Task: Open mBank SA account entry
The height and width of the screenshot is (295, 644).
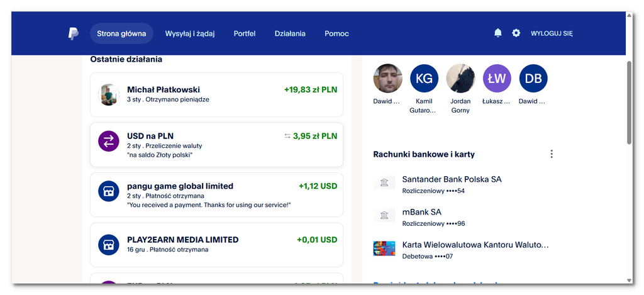Action: point(464,218)
